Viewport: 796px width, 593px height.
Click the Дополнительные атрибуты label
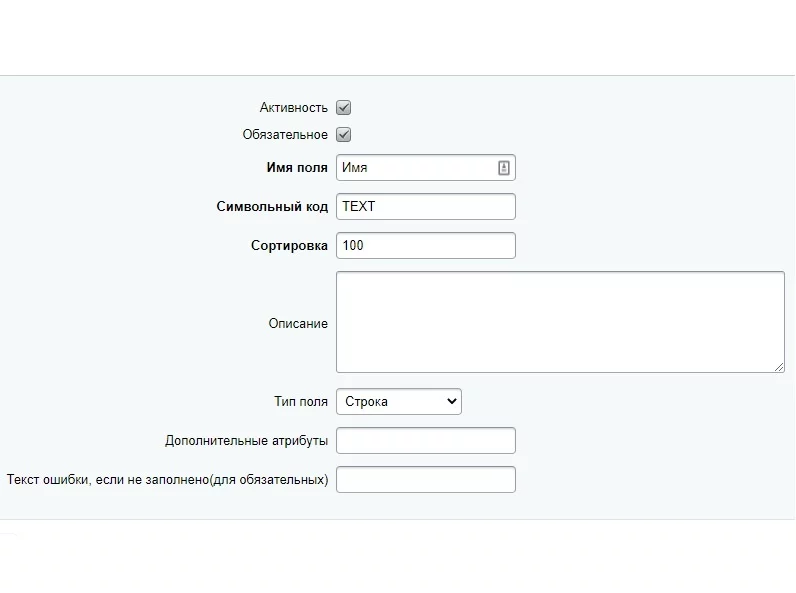[x=246, y=441]
